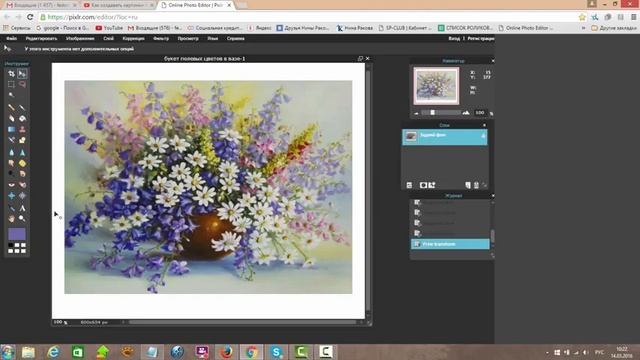Select the Bloat tool
Screen dimensions: 640x360
(x=11, y=196)
